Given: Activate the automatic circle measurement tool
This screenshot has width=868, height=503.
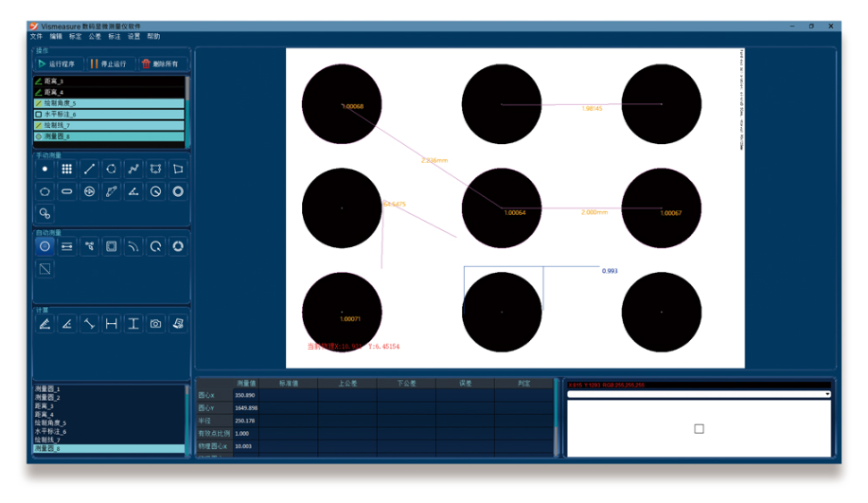Looking at the screenshot, I should coord(44,246).
